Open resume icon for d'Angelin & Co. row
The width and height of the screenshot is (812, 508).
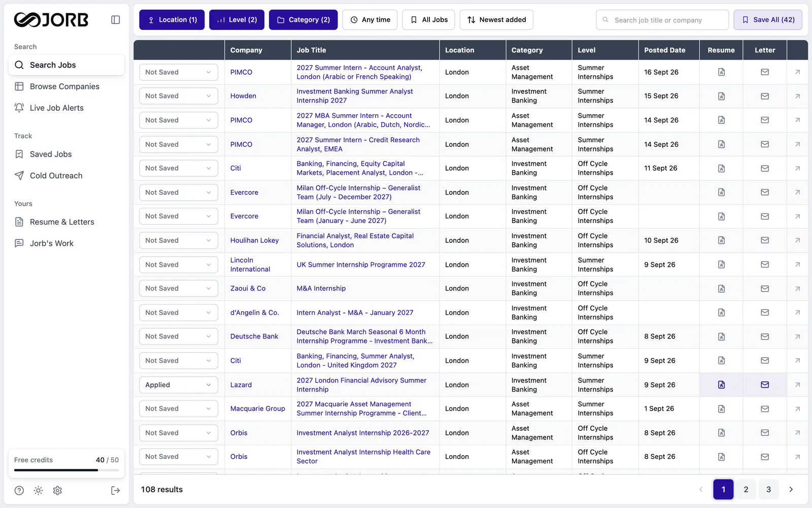721,313
